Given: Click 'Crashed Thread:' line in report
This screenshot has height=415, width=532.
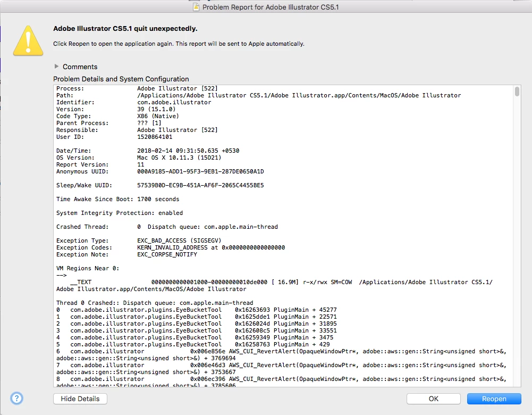Looking at the screenshot, I should (x=167, y=227).
